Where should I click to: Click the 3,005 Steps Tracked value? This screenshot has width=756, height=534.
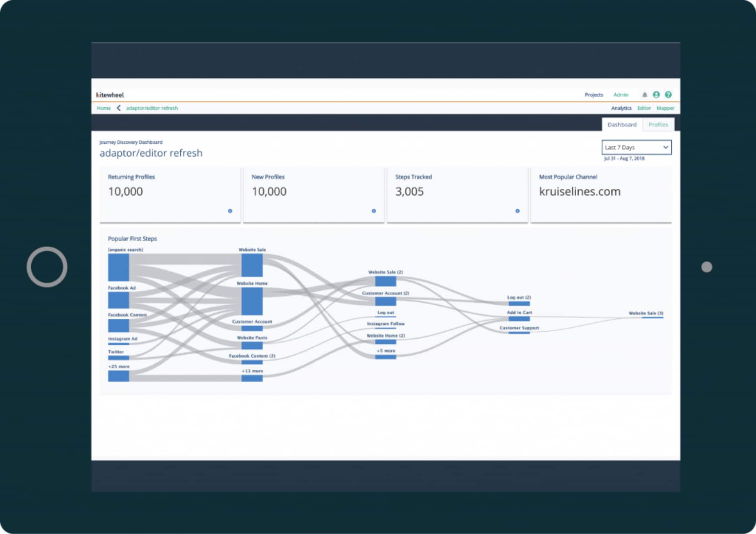[x=410, y=191]
